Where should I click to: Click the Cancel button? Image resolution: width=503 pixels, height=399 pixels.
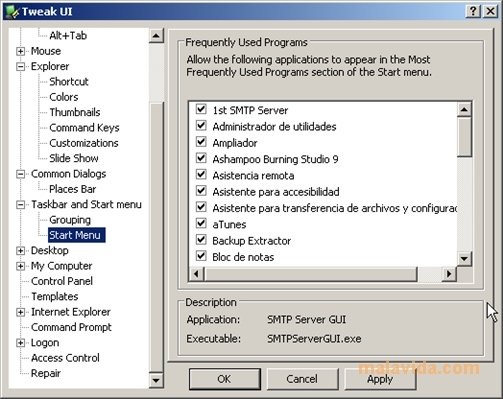pyautogui.click(x=302, y=379)
